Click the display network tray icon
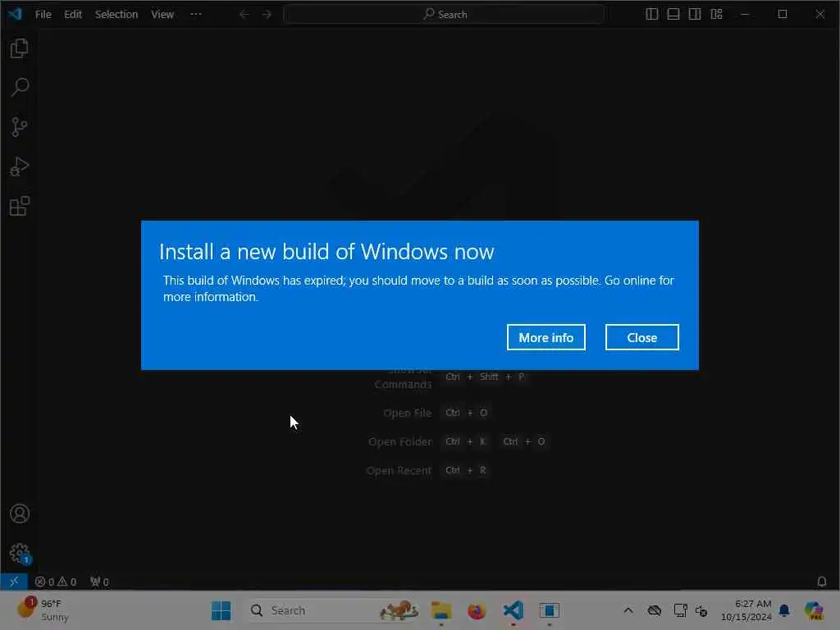Screen dimensions: 840x630 (x=680, y=610)
